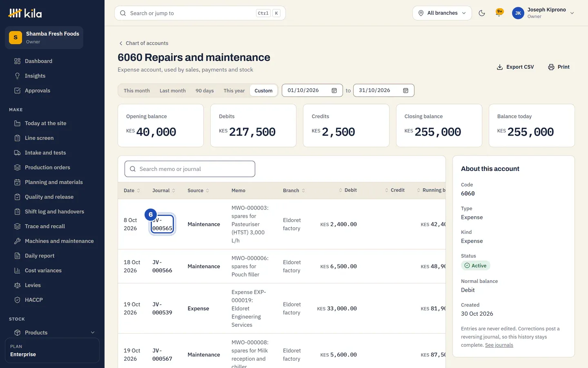This screenshot has width=588, height=368.
Task: Open Today at the site
Action: pyautogui.click(x=52, y=123)
